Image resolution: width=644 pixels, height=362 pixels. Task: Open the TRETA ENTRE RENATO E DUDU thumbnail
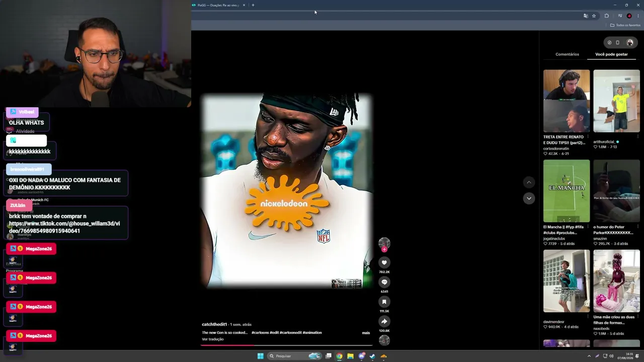click(567, 101)
